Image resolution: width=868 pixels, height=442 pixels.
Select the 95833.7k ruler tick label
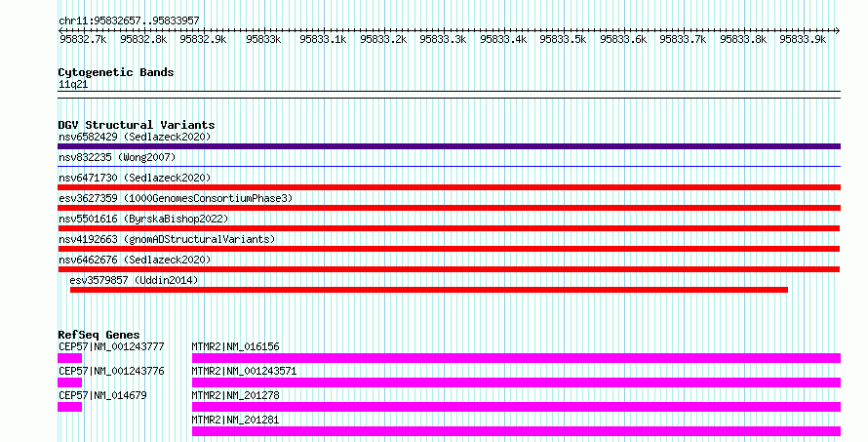point(683,39)
